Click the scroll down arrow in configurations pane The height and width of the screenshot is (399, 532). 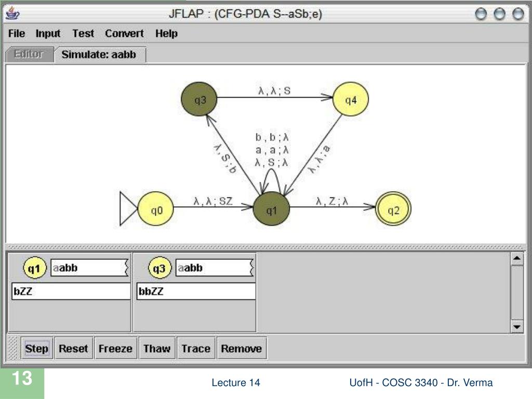pyautogui.click(x=517, y=327)
